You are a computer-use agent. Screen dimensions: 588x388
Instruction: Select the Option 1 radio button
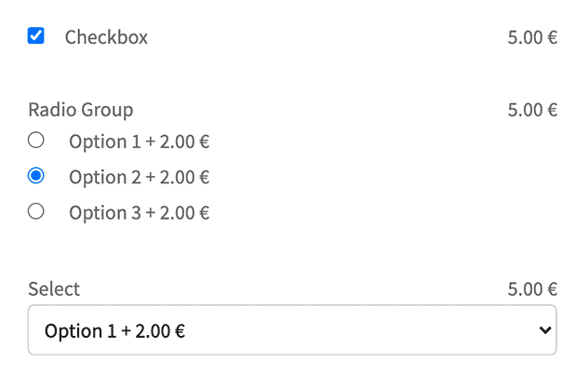point(36,140)
